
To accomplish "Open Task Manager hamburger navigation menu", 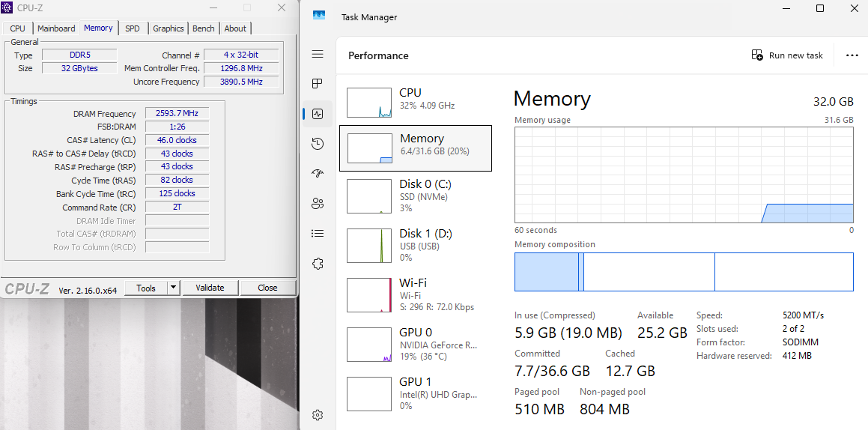I will click(x=318, y=54).
